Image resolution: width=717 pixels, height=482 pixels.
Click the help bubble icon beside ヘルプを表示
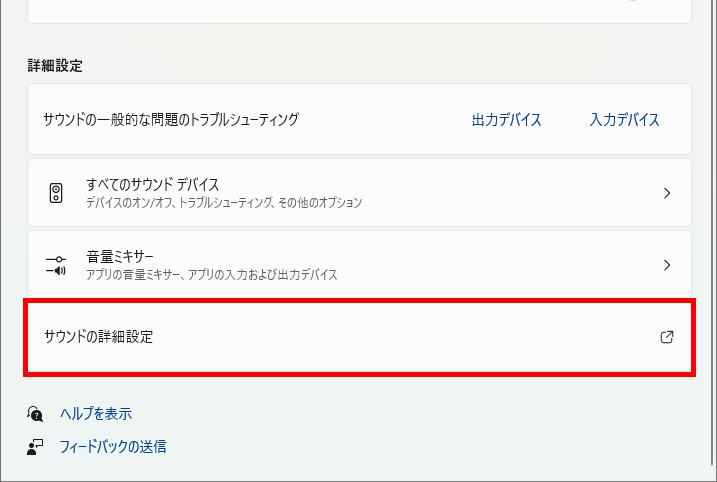[35, 414]
